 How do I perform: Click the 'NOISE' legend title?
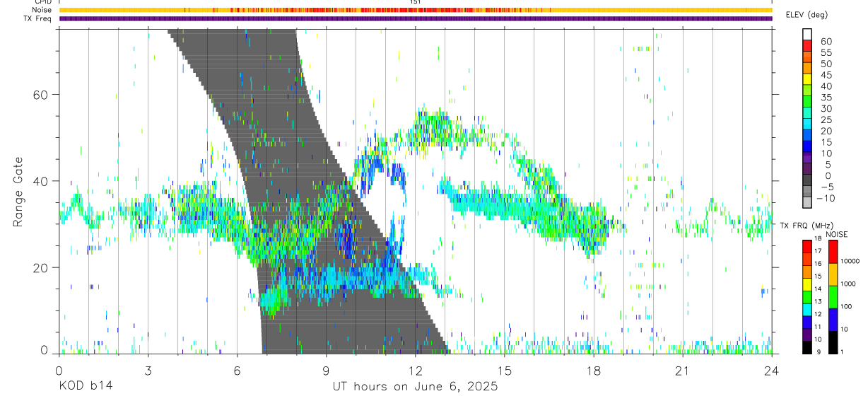coord(837,234)
